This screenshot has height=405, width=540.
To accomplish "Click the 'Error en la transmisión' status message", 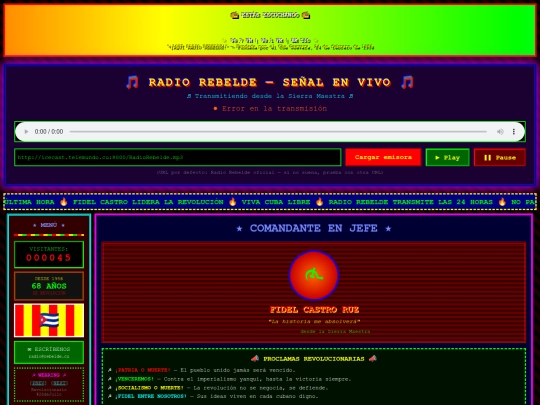I will click(x=274, y=108).
